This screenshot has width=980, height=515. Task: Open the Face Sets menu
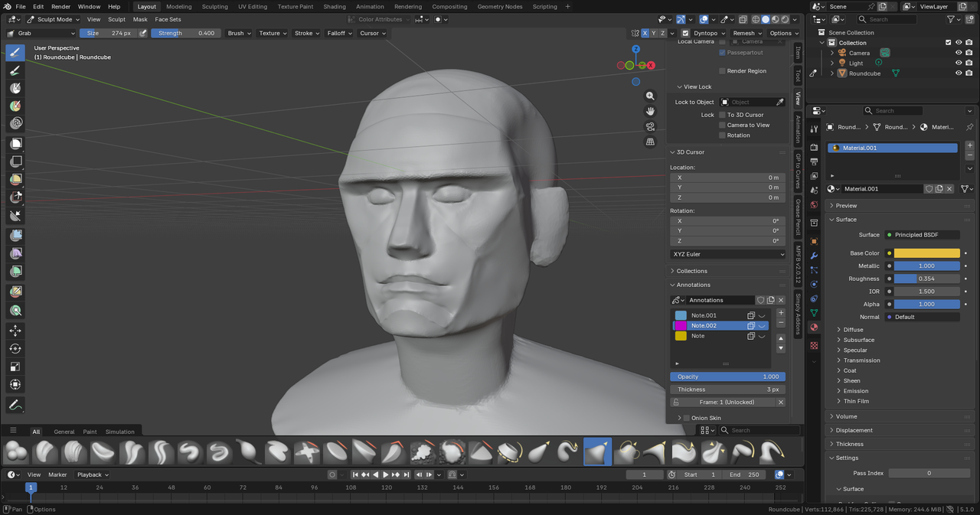168,19
